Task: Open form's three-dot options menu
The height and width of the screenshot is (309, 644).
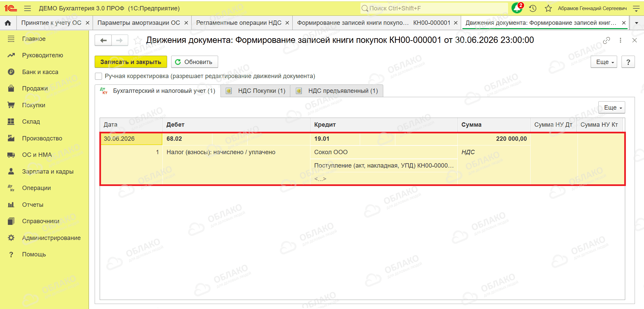Action: click(621, 40)
